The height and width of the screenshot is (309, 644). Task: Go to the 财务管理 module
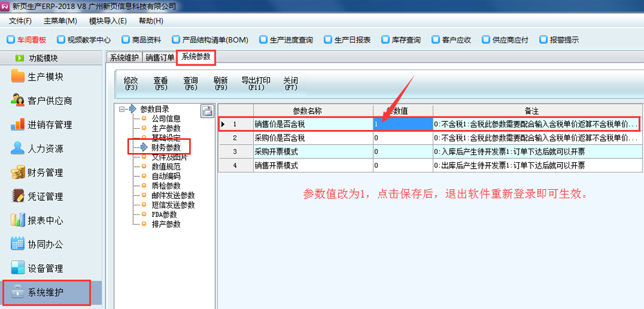pyautogui.click(x=45, y=173)
